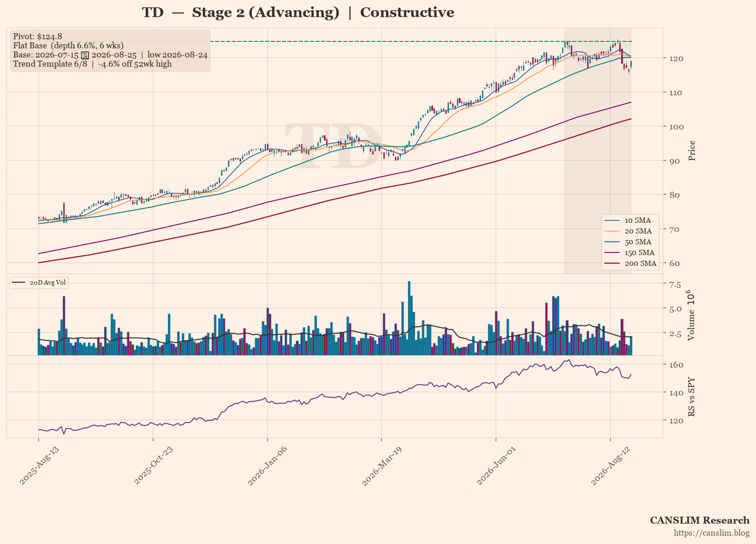Viewport: 756px width, 544px height.
Task: Click the volume axis tick '5.0'
Action: [x=675, y=309]
